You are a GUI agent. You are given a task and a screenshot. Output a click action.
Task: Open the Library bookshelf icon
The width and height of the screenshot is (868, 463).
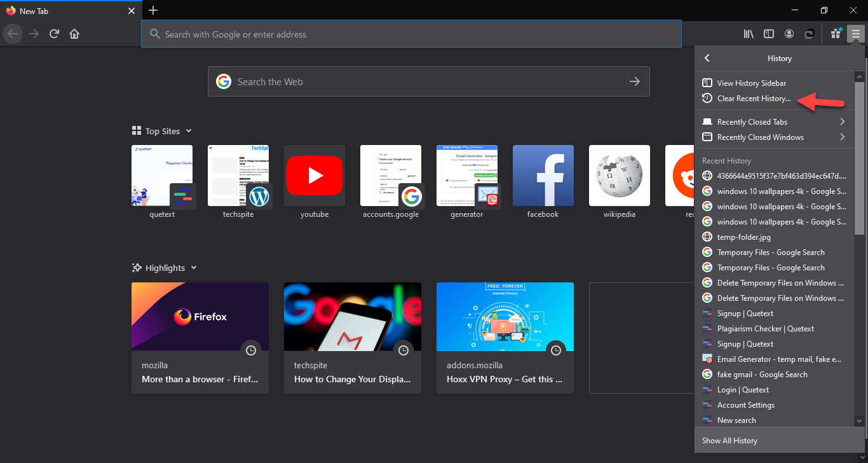pyautogui.click(x=749, y=34)
